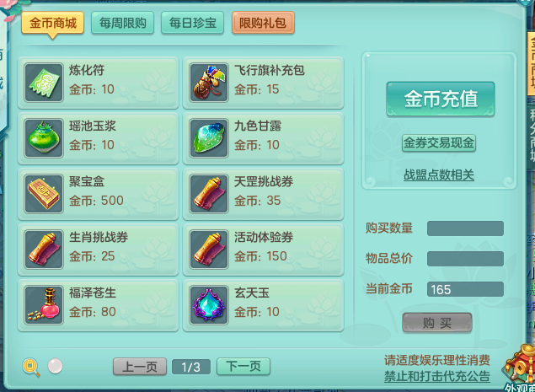Pick the 玄天玉 blue jade icon
This screenshot has width=535, height=392.
[x=209, y=305]
